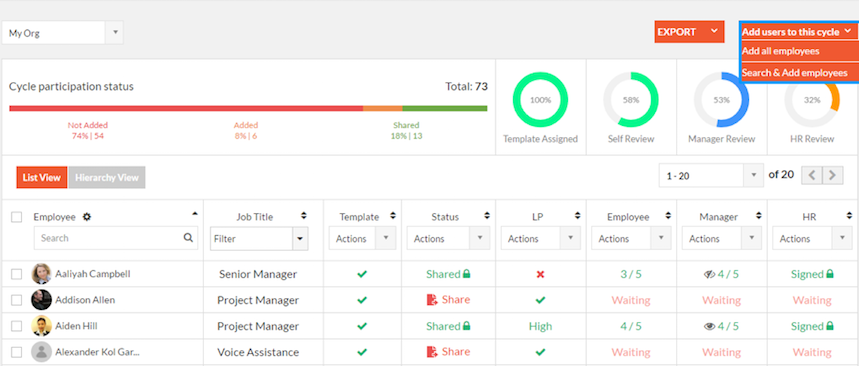The height and width of the screenshot is (366, 859).
Task: Click the red X in Aaliyah Campbell's LP
Action: [x=540, y=274]
